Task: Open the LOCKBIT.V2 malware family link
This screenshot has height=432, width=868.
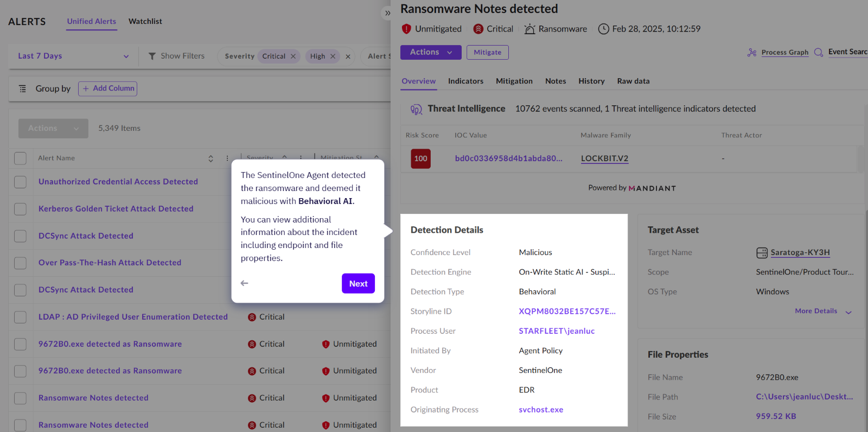Action: click(x=604, y=159)
